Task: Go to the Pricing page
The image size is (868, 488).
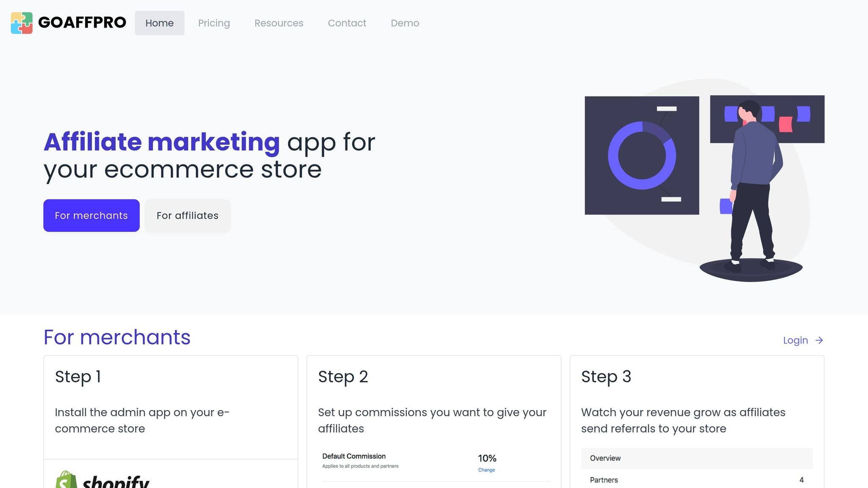Action: [x=214, y=23]
